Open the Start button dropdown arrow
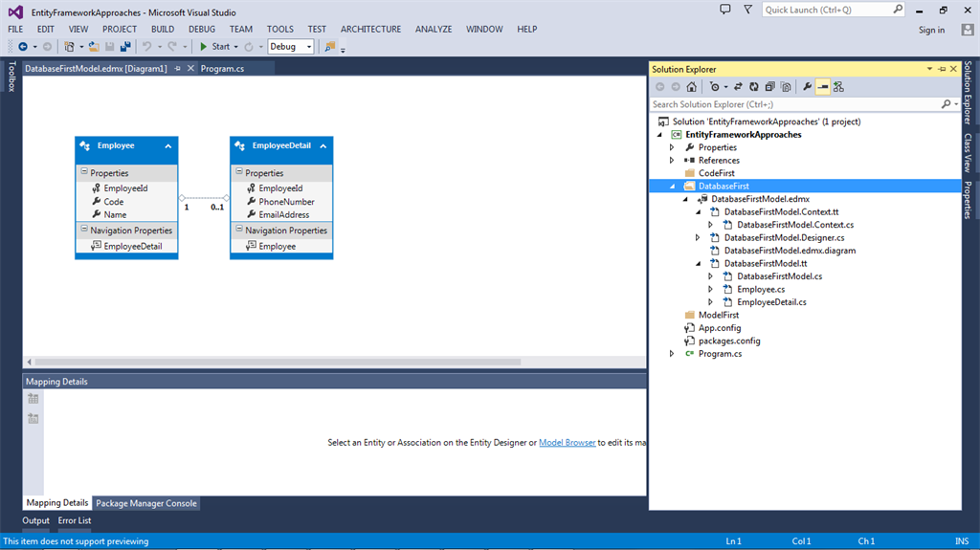 click(x=235, y=47)
